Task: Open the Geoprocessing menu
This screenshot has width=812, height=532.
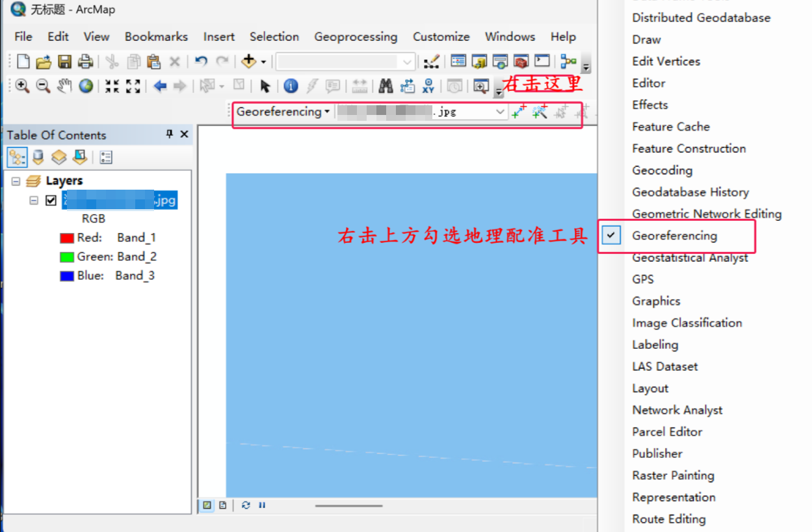Action: point(356,36)
